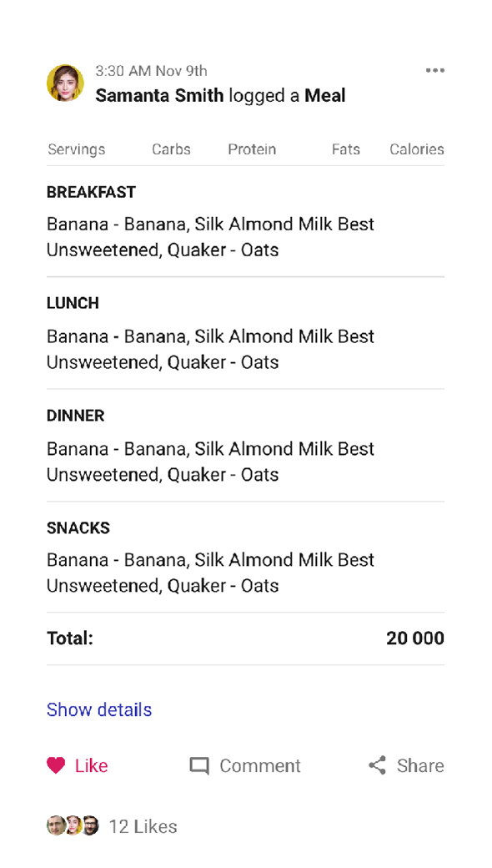Click the SNACKS meal entry

78,527
